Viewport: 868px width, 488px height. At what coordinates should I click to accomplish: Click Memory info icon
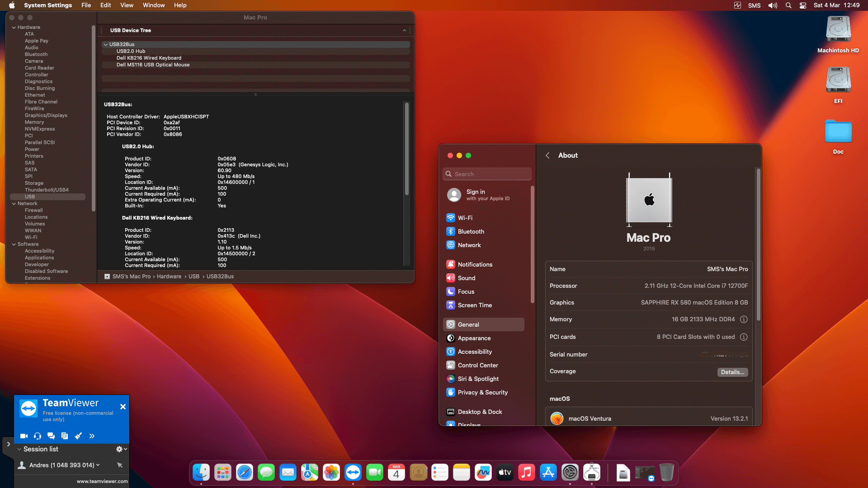(x=744, y=319)
